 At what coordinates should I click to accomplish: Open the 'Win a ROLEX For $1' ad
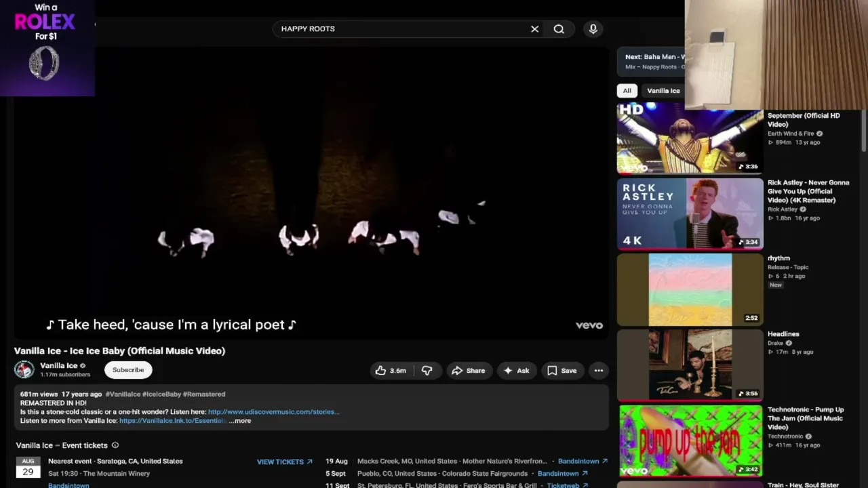(47, 47)
